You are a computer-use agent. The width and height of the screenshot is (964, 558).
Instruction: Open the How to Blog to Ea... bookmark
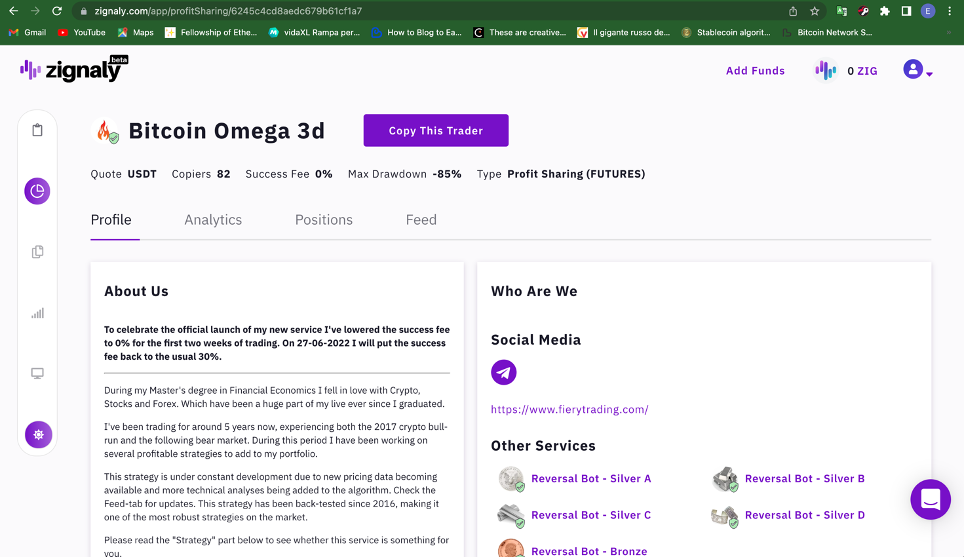click(x=417, y=33)
